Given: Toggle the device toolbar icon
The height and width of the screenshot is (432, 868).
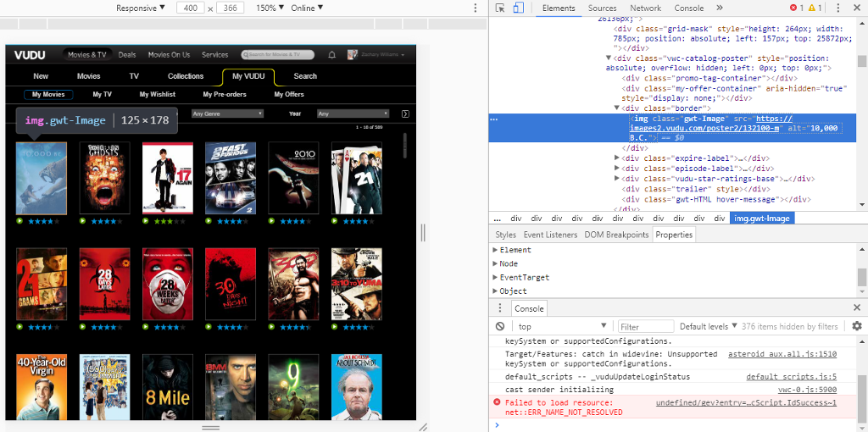Looking at the screenshot, I should tap(518, 8).
